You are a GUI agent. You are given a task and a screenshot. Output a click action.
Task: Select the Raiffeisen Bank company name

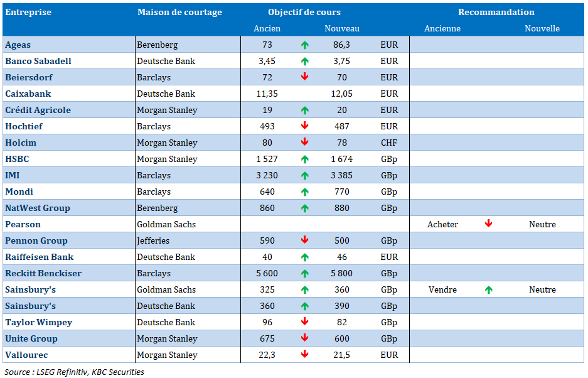click(x=40, y=257)
